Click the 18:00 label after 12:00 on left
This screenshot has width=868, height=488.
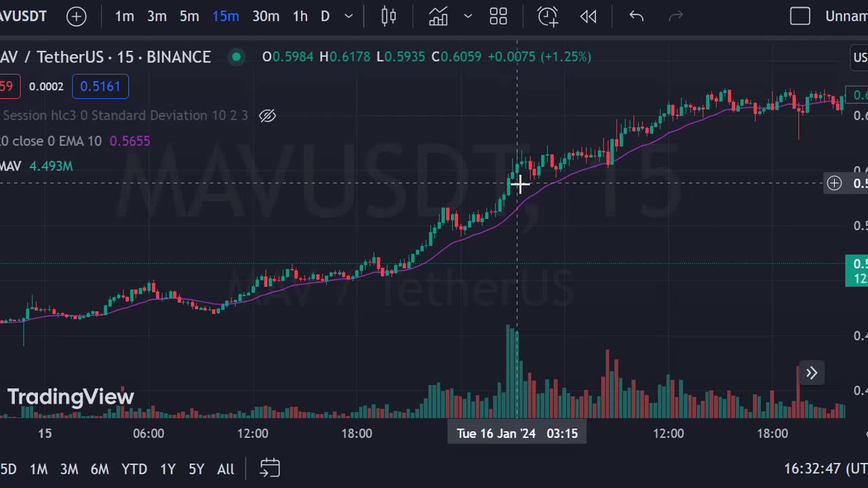coord(357,433)
